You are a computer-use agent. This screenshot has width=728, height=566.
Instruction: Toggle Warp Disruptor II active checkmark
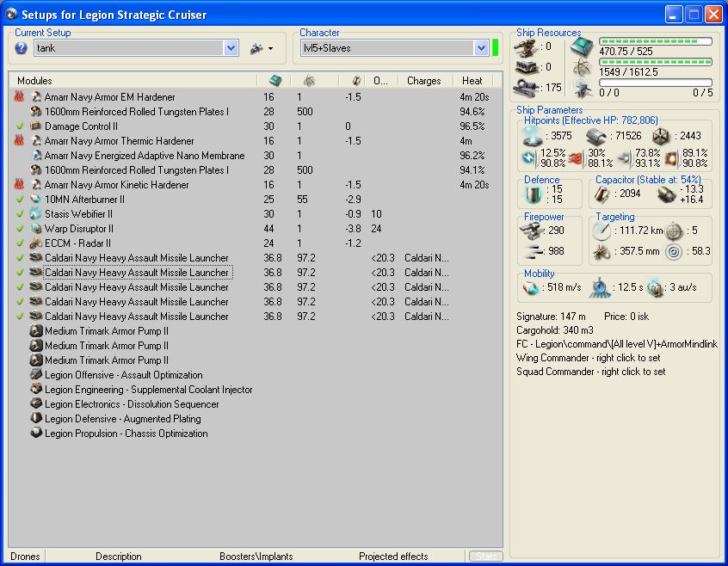click(x=20, y=229)
